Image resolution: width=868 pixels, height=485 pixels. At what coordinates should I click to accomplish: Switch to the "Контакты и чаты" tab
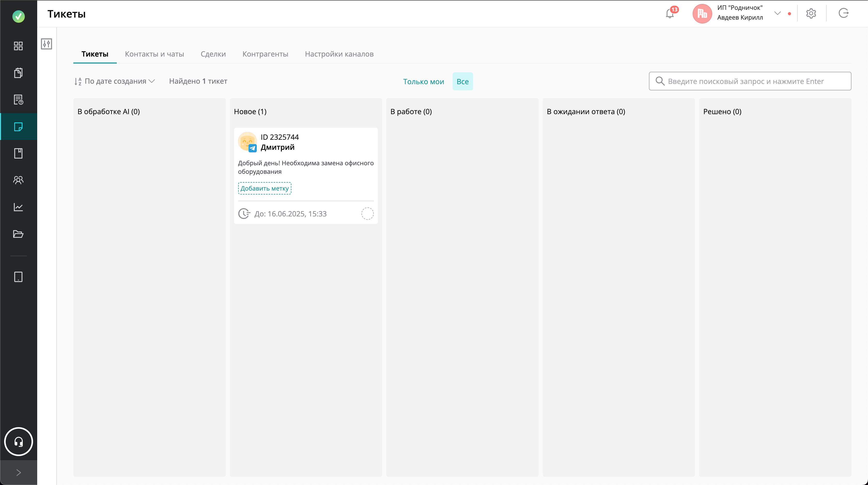(x=154, y=54)
